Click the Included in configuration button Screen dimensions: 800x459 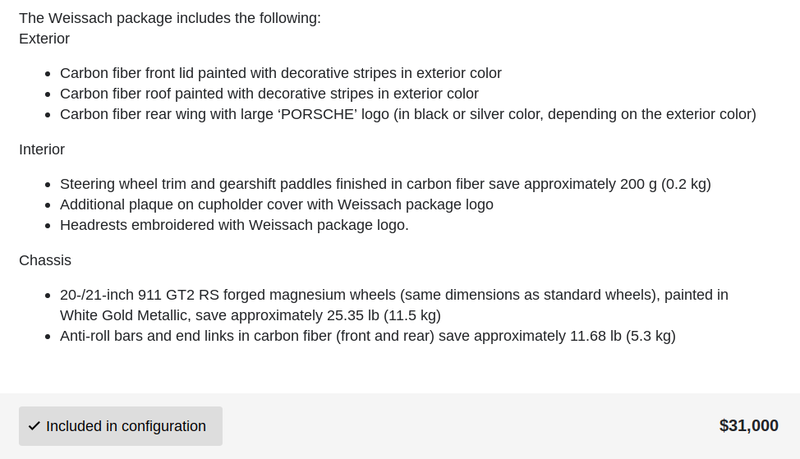120,426
